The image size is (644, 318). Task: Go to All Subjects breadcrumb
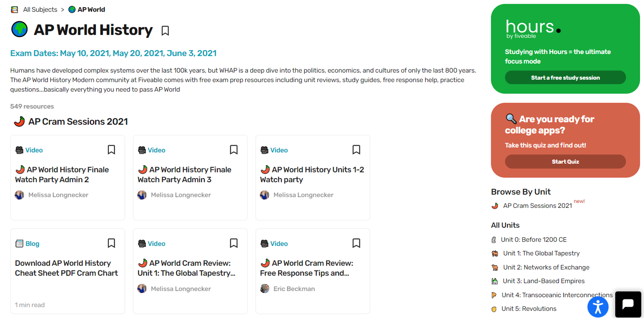tap(40, 10)
